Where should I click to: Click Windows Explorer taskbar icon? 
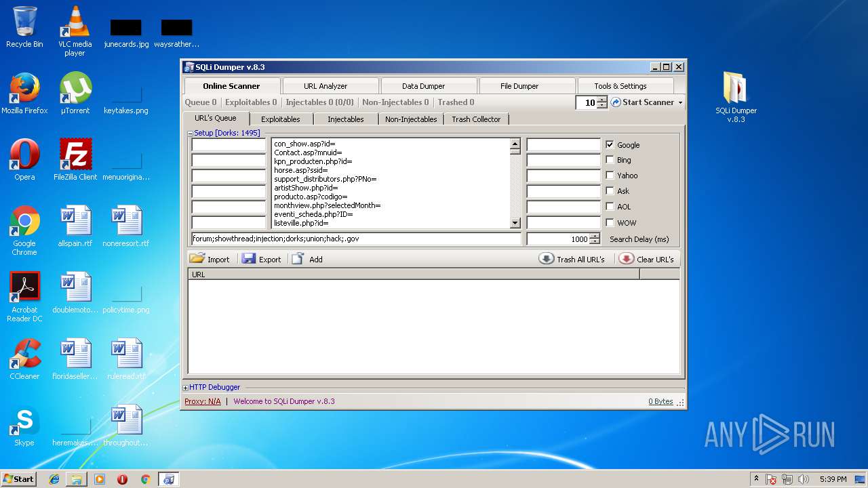pos(77,479)
